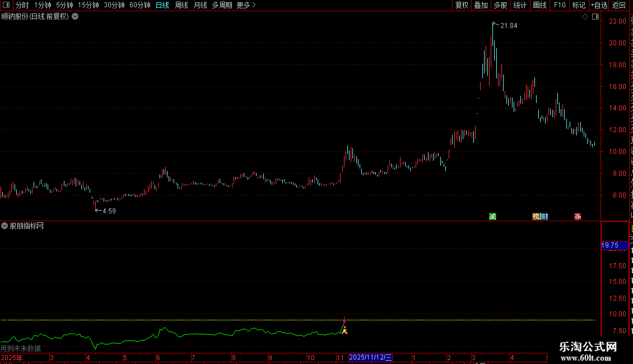Click the 股朋指标网 indicator title

pos(27,226)
